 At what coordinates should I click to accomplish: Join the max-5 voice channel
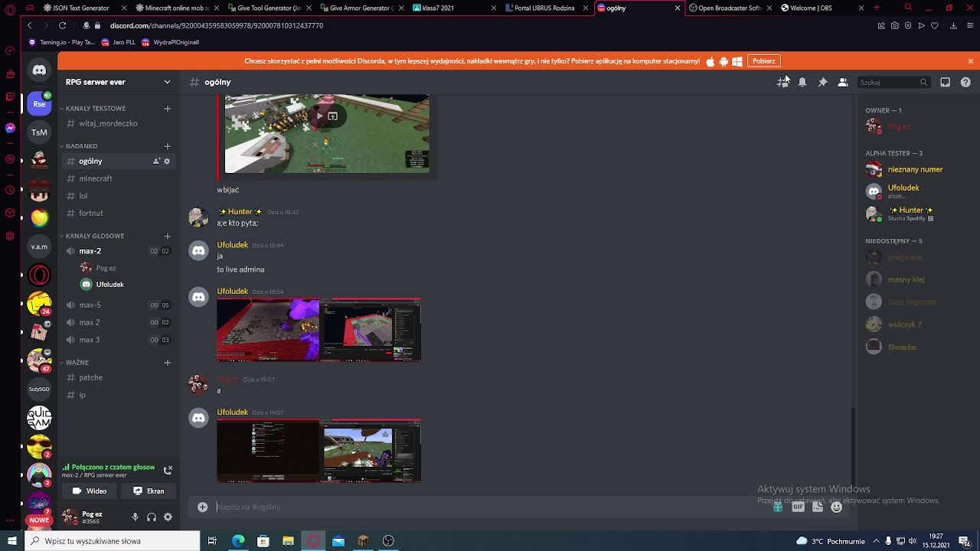[x=119, y=305]
